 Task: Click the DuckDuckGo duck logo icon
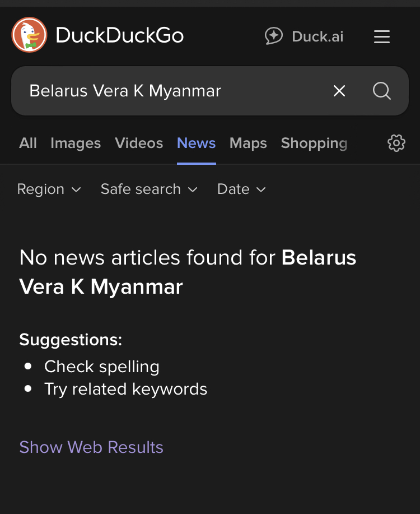coord(29,35)
